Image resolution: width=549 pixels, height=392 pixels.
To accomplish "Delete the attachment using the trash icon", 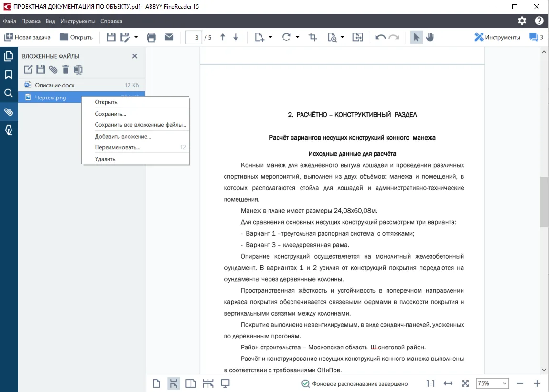I will point(65,70).
